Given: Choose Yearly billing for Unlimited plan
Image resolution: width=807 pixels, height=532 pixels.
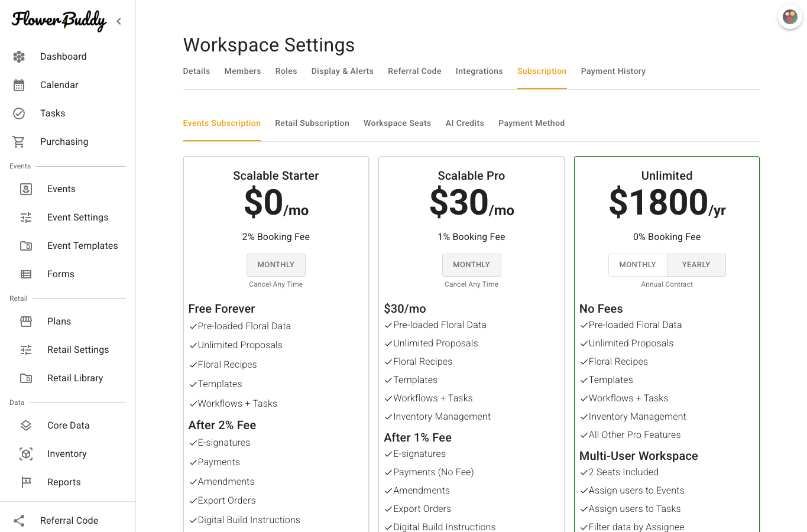Looking at the screenshot, I should (696, 265).
